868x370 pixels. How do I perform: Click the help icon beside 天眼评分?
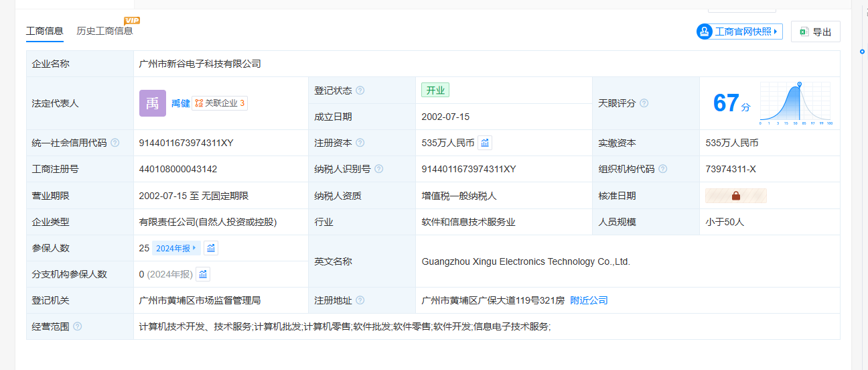coord(644,103)
